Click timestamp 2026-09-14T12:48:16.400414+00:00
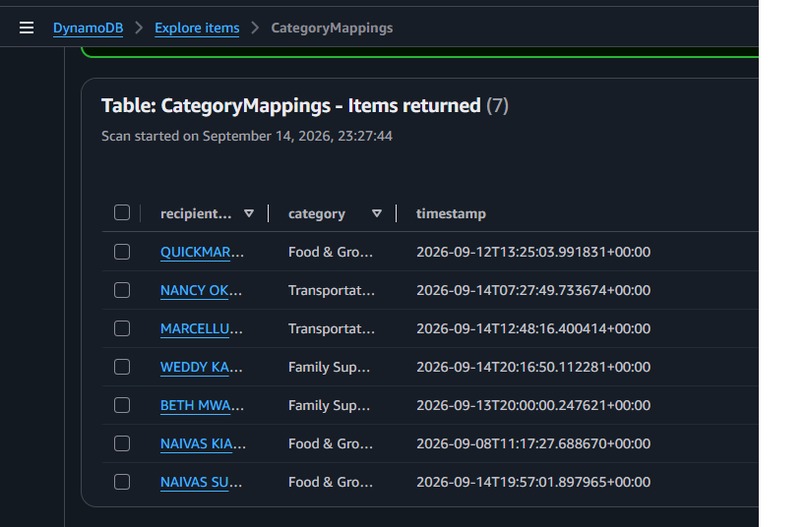The width and height of the screenshot is (806, 527). click(x=534, y=329)
